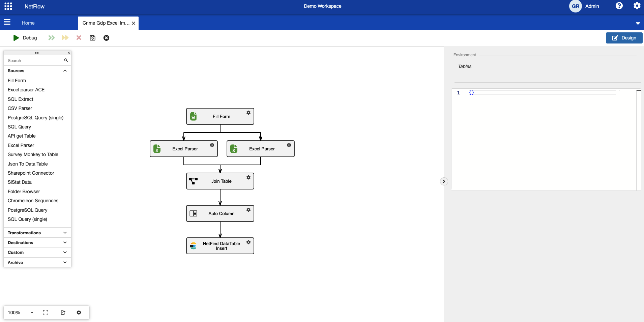Click the help question mark icon
This screenshot has height=322, width=644.
(619, 6)
